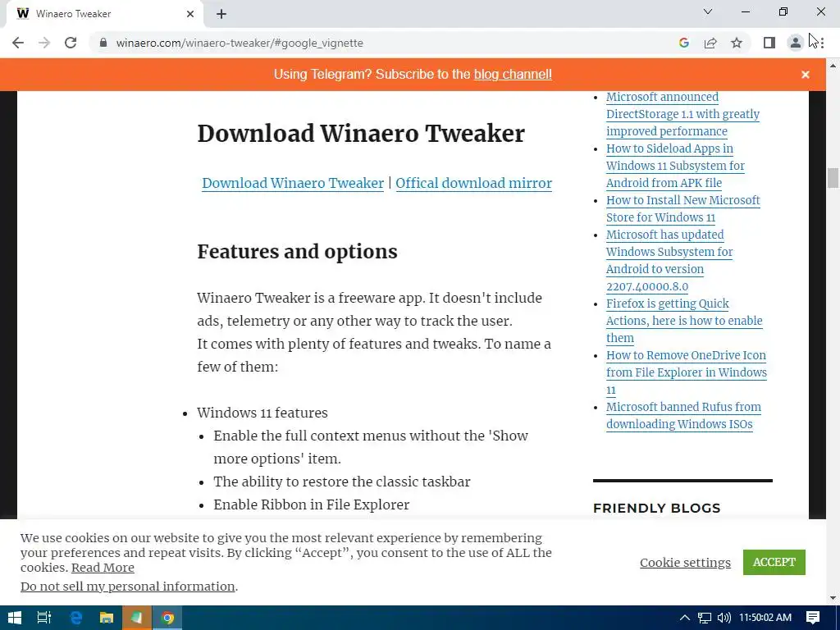Image resolution: width=840 pixels, height=630 pixels.
Task: Open network status tray icon
Action: (705, 618)
